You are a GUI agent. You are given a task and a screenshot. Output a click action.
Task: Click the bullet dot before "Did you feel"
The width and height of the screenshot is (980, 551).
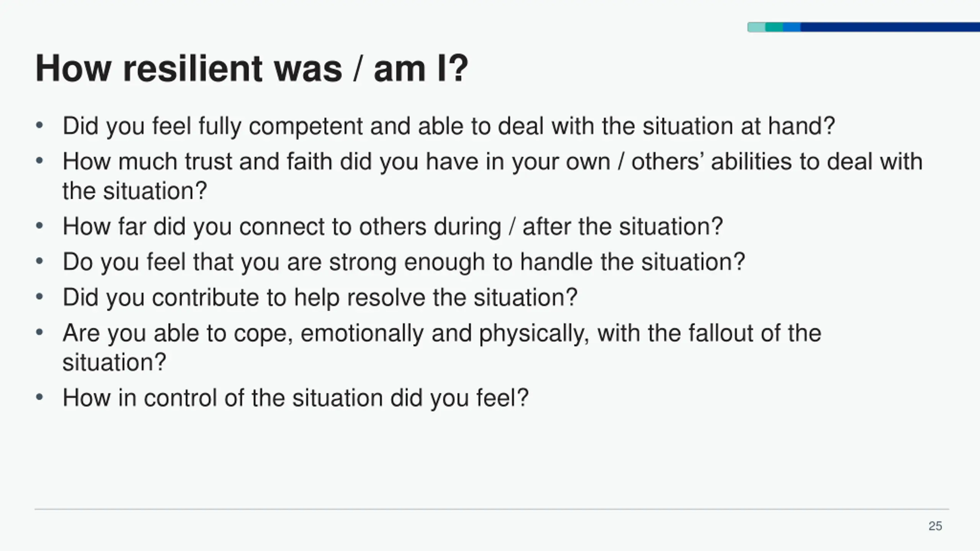pos(39,126)
